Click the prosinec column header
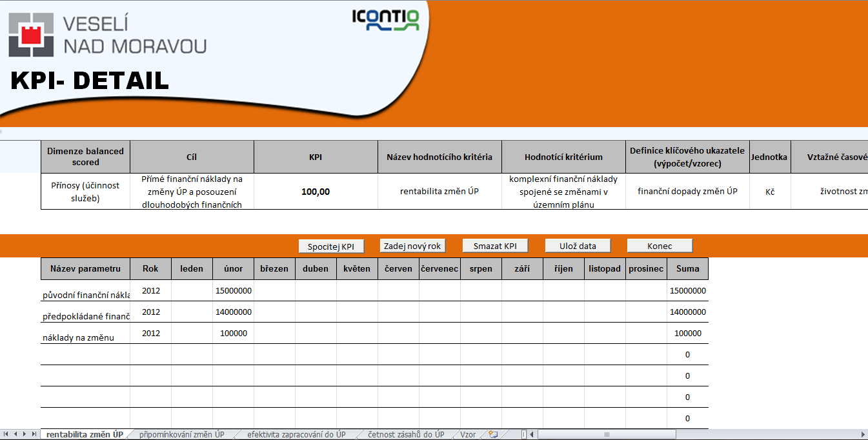 point(646,268)
